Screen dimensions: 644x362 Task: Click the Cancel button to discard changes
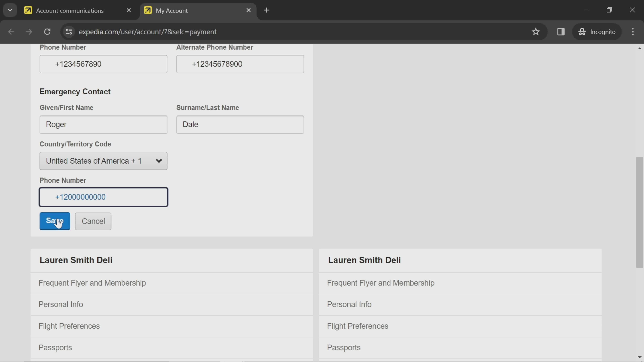93,221
